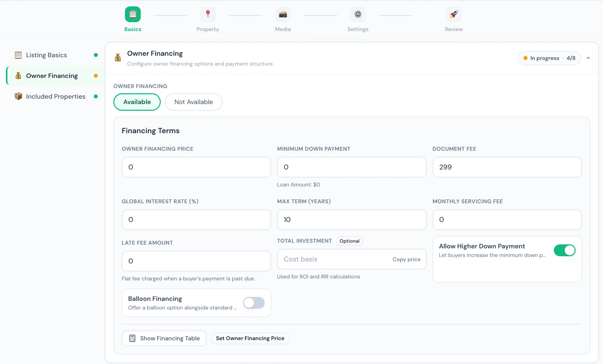Focus the Document Fee field
Image resolution: width=603 pixels, height=364 pixels.
pos(507,167)
